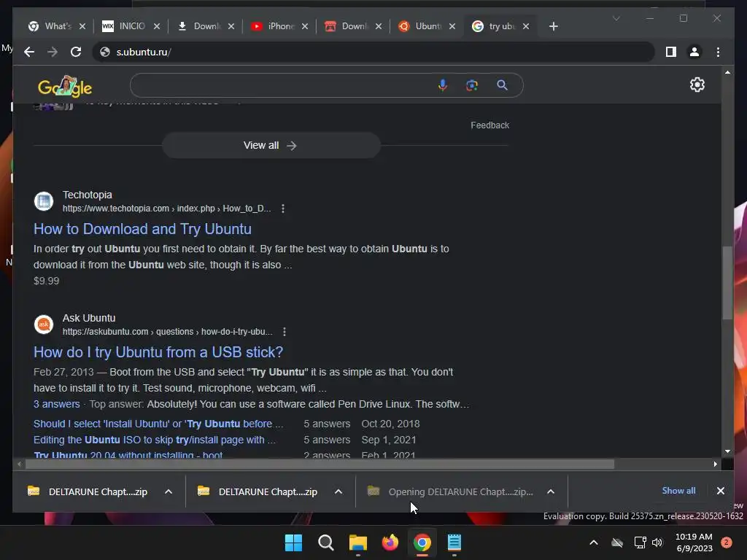Click the scroll-right arrow of the horizontal scrollbar
Image resolution: width=747 pixels, height=560 pixels.
pyautogui.click(x=715, y=464)
